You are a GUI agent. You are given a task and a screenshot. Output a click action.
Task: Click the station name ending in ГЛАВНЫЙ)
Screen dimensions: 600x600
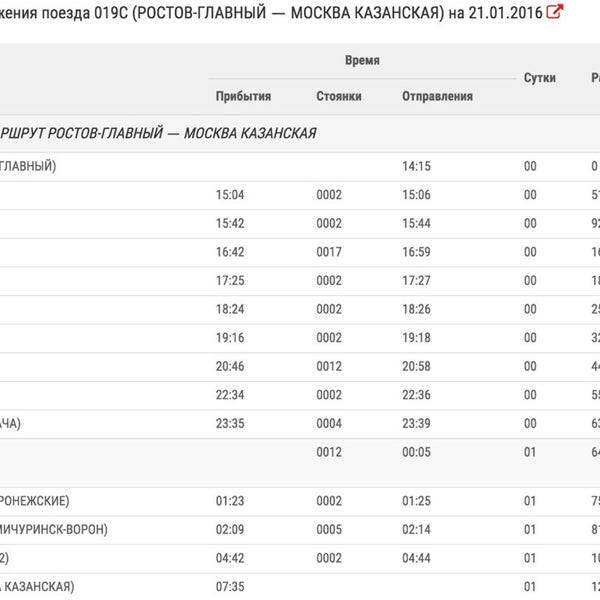[28, 166]
